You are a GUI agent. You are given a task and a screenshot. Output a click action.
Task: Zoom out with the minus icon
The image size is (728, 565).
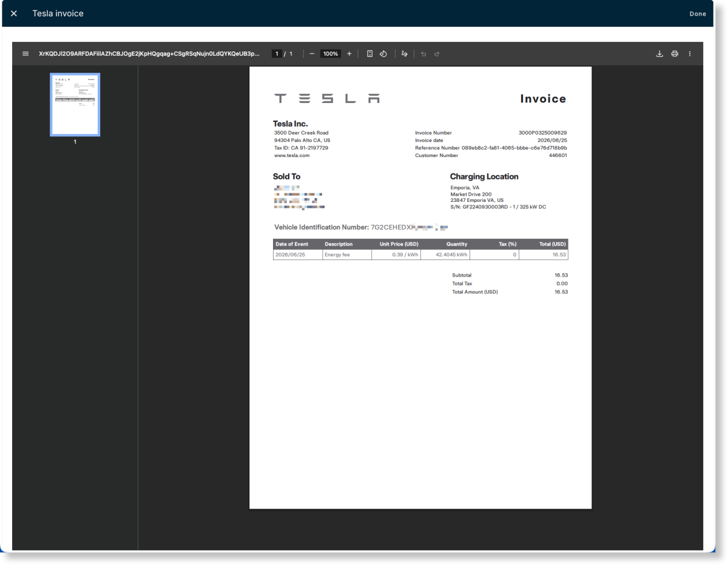(x=312, y=54)
